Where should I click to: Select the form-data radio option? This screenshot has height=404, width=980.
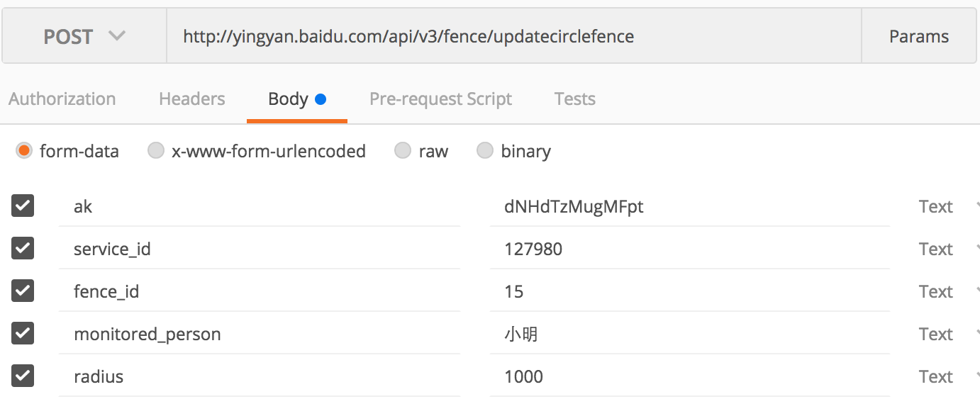[x=25, y=151]
